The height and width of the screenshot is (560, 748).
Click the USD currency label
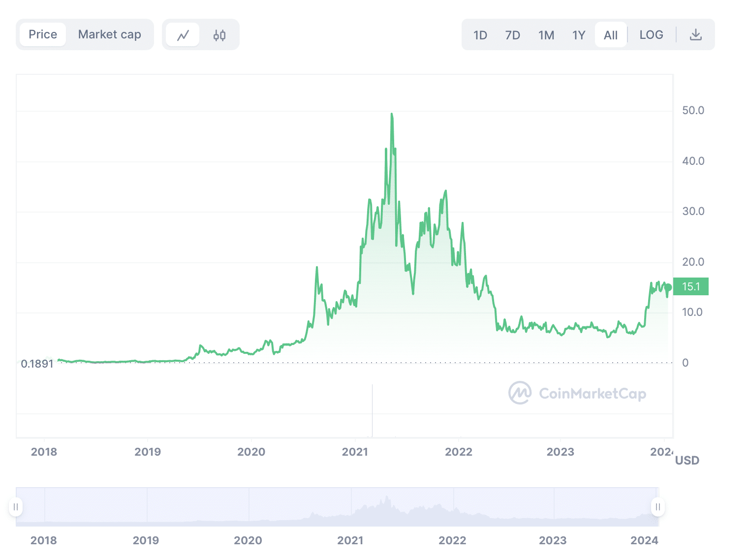pos(687,460)
